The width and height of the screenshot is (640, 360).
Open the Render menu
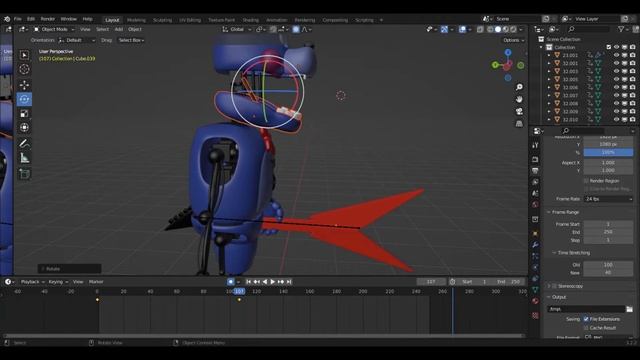(x=48, y=19)
